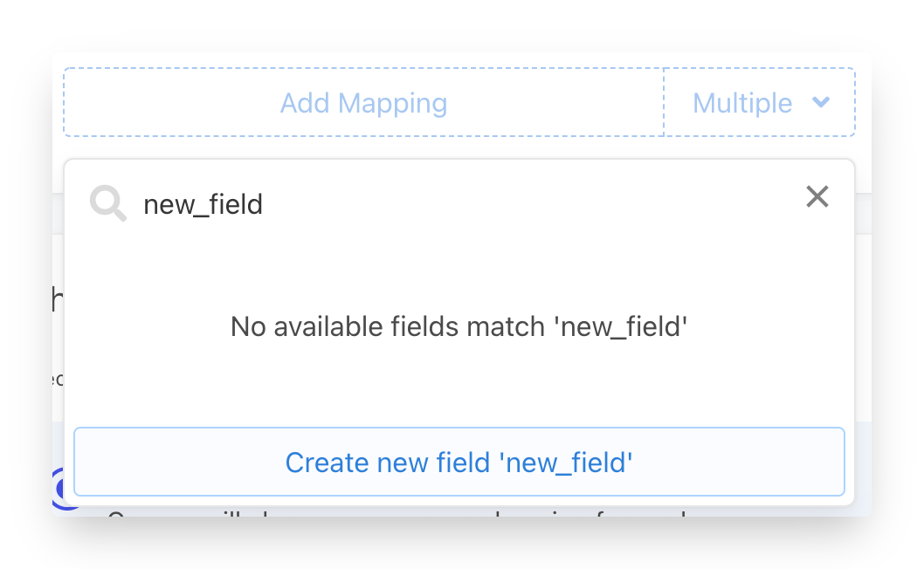Dismiss the field search popup via X
Viewport: 924px width, 569px height.
click(x=817, y=197)
